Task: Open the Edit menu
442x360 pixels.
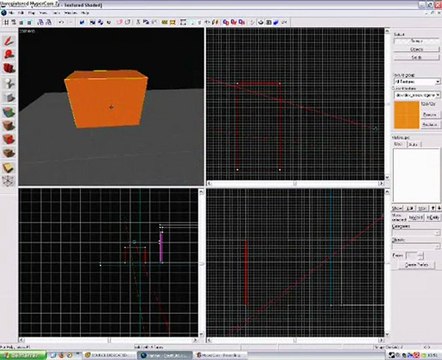Action: [21, 13]
